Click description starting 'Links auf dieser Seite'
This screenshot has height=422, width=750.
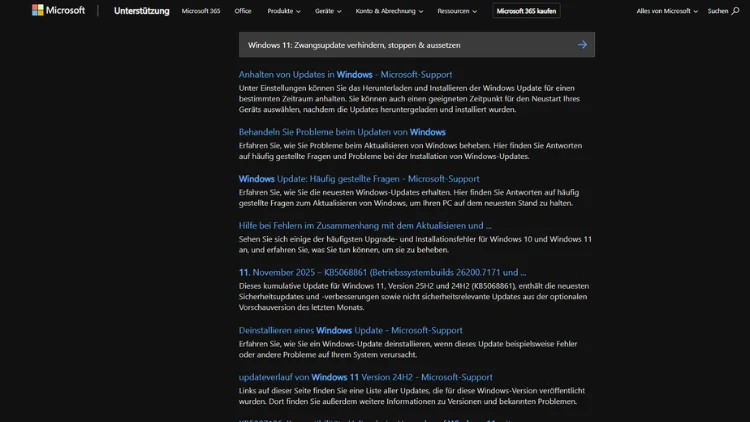pyautogui.click(x=411, y=396)
